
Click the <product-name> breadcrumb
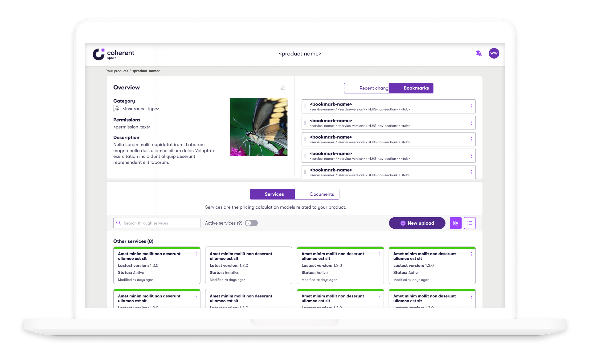coord(146,71)
